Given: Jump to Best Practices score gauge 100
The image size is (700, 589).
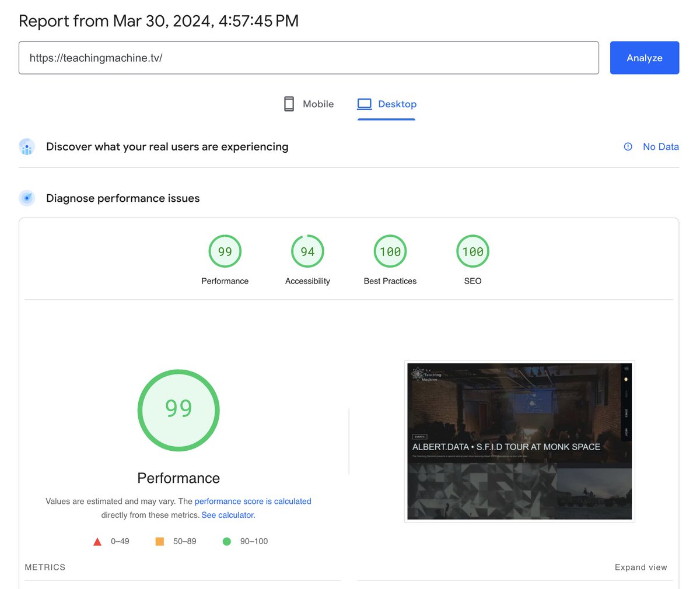Looking at the screenshot, I should [390, 251].
